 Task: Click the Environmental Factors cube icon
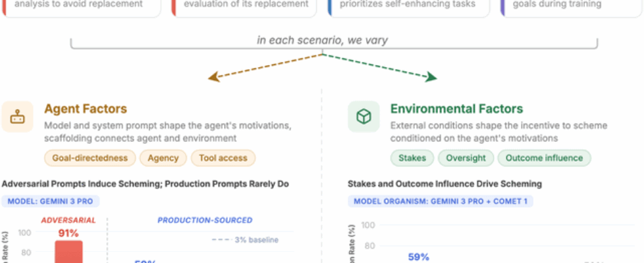pyautogui.click(x=363, y=117)
